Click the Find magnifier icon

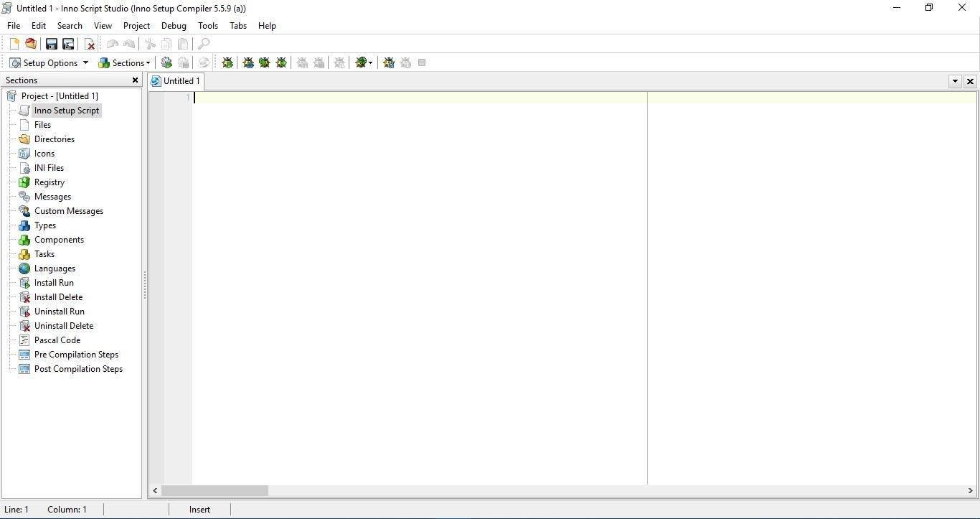(204, 44)
